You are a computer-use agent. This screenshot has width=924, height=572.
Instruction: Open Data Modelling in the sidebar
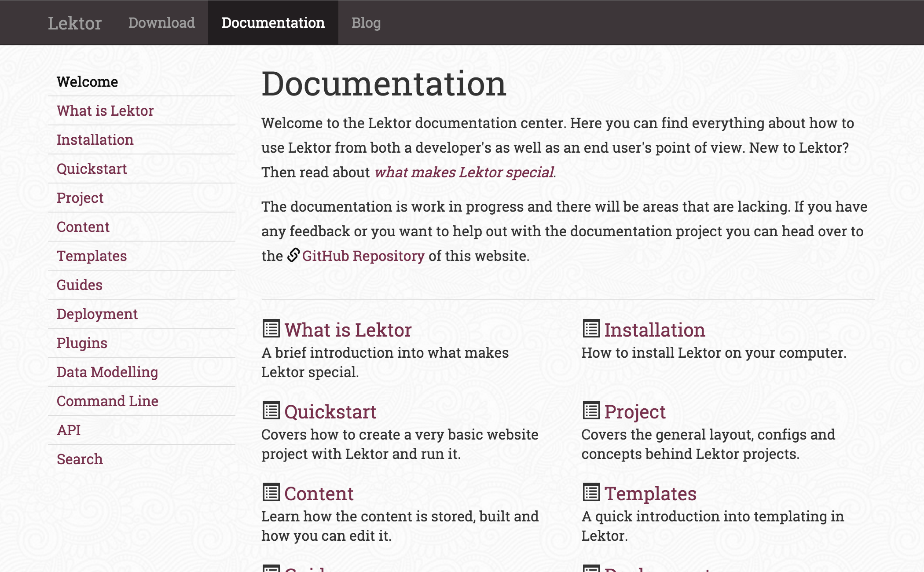coord(142,372)
